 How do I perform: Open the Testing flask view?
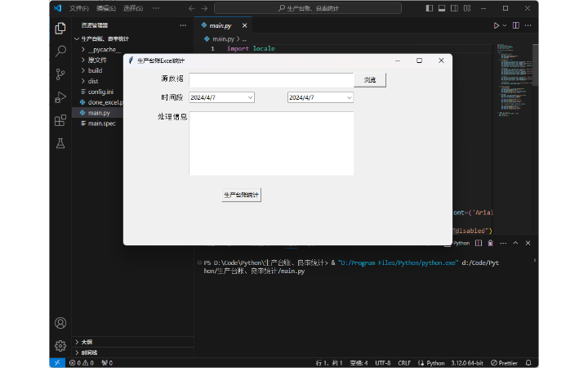click(60, 143)
